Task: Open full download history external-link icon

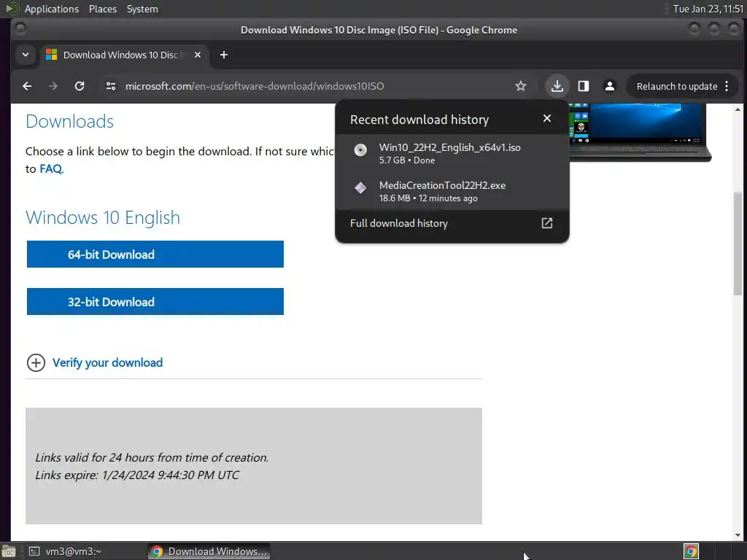Action: pos(547,223)
